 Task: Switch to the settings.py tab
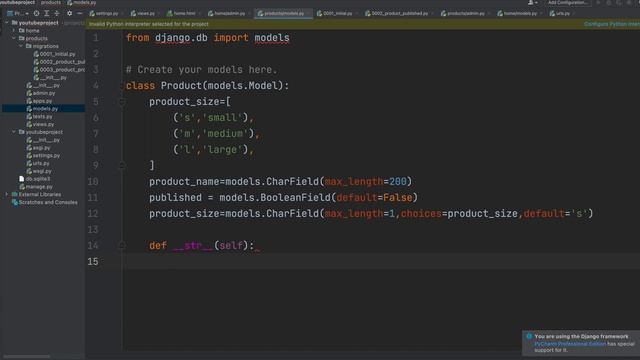(107, 13)
